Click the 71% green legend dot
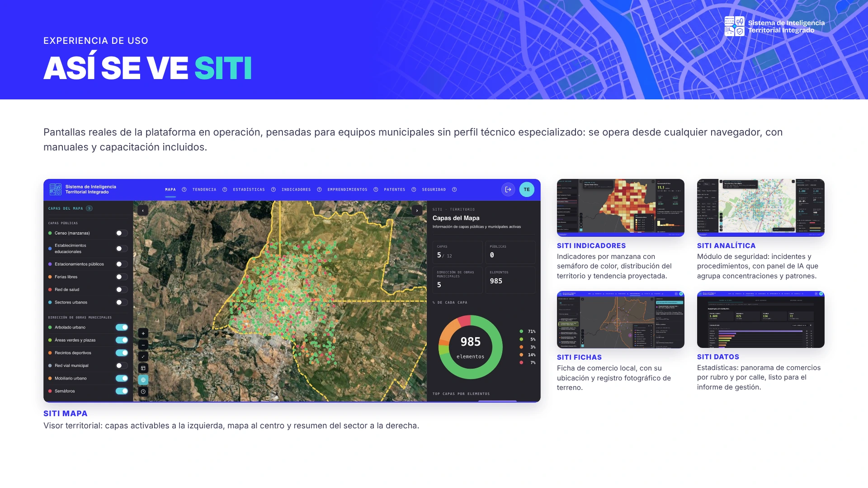The height and width of the screenshot is (488, 868). 521,332
